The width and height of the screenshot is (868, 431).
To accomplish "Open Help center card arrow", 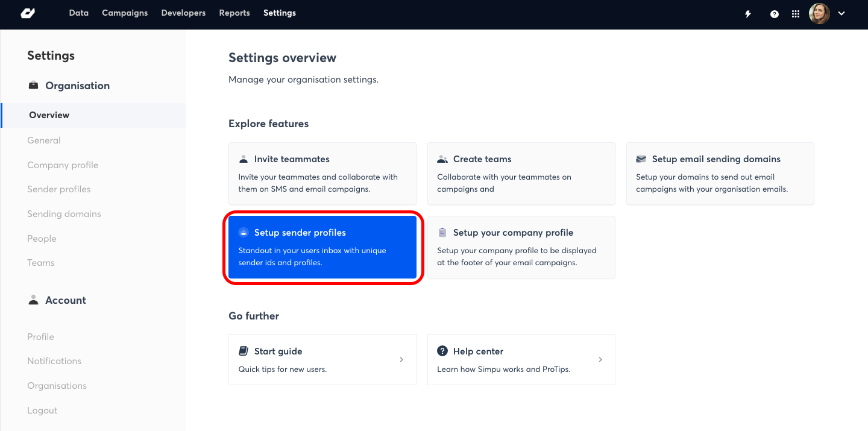I will [x=600, y=359].
